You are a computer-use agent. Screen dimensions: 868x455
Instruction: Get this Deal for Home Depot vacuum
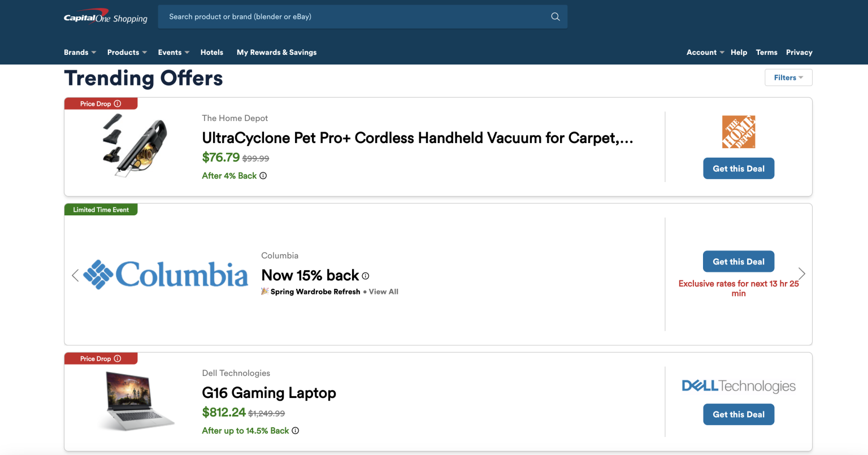tap(738, 168)
